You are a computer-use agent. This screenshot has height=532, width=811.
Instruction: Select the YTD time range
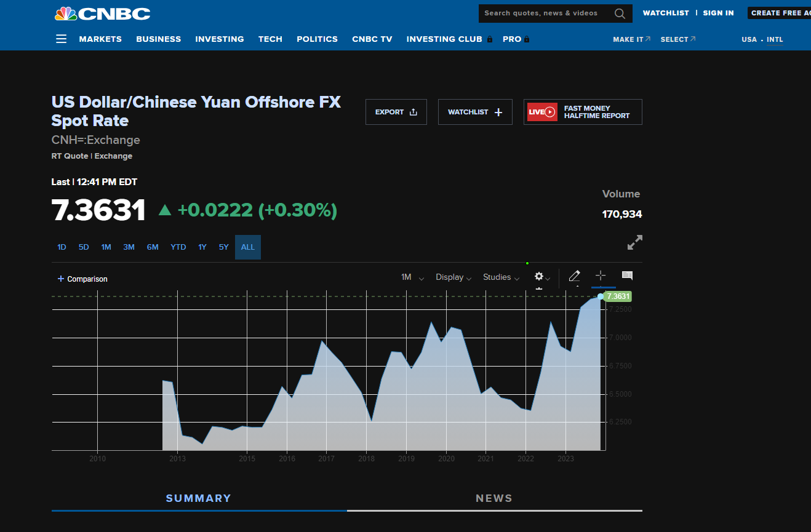[178, 247]
